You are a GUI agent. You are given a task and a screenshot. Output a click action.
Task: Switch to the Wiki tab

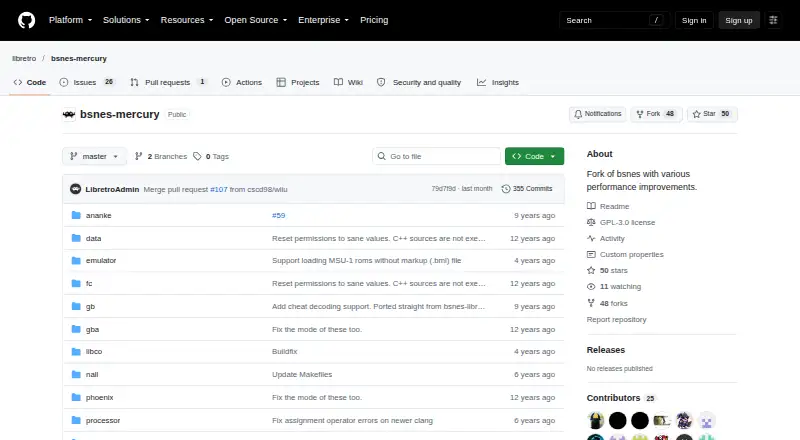[x=348, y=82]
